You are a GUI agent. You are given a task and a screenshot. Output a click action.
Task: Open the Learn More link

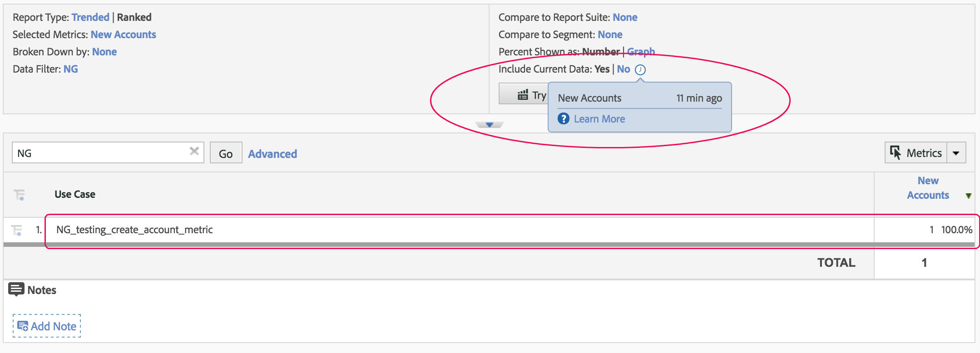[599, 119]
